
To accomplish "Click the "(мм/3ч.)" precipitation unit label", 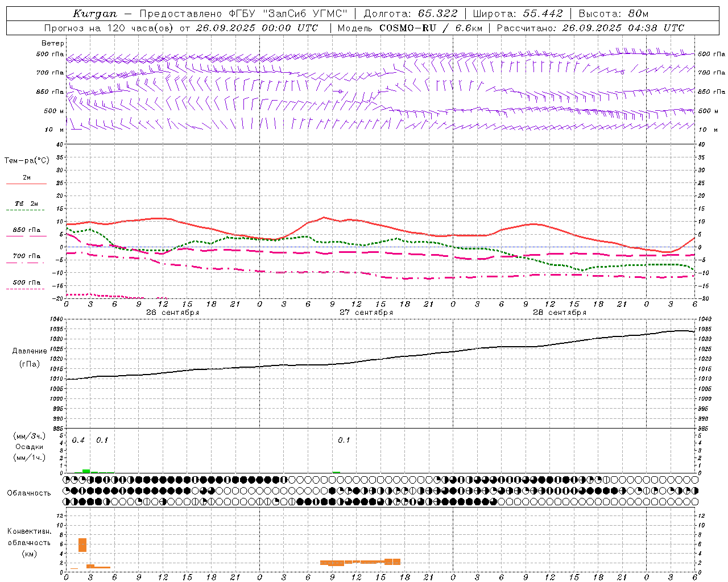I will (30, 436).
